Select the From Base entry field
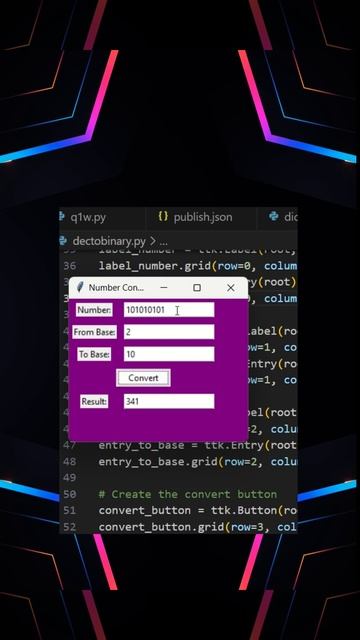Viewport: 360px width, 640px height. pos(169,332)
